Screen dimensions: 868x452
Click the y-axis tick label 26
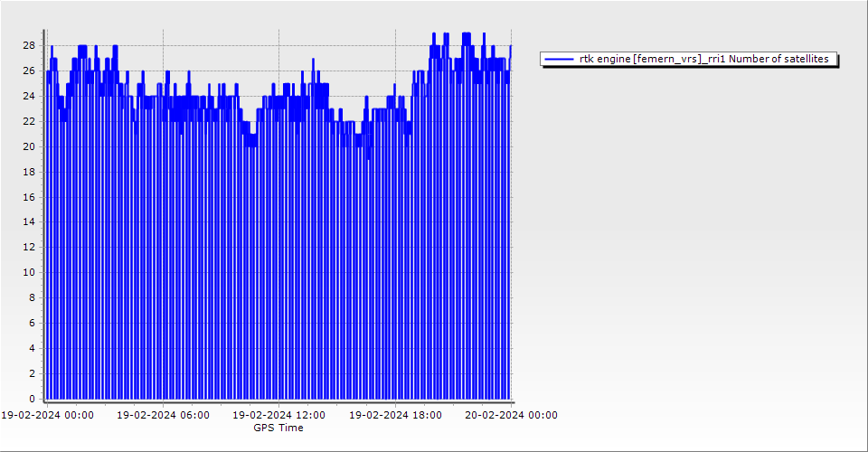29,71
